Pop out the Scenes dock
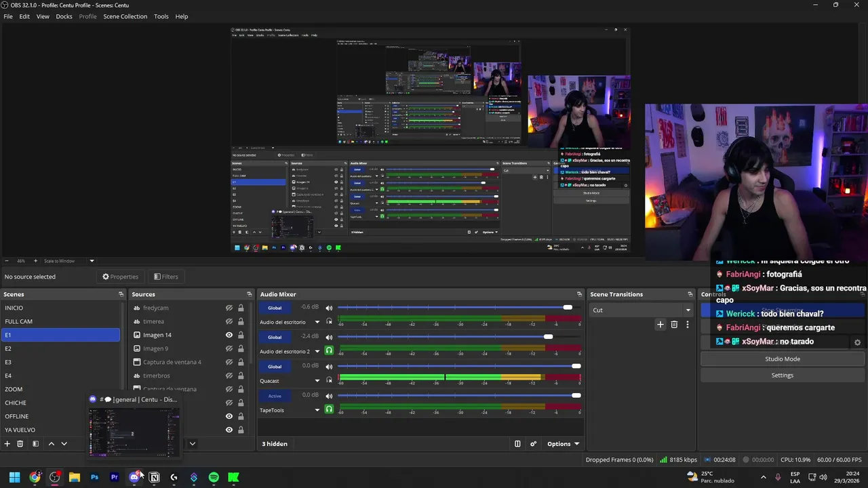868x488 pixels. (x=121, y=294)
